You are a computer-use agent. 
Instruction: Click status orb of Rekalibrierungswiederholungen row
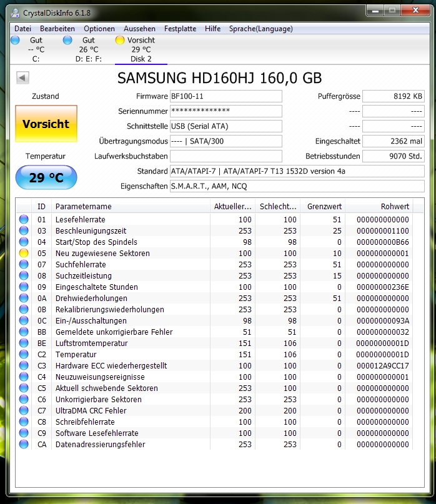tap(24, 309)
